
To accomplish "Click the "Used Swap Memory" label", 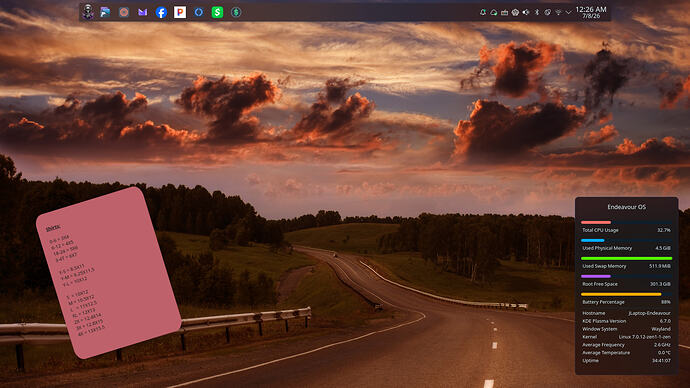I will (x=604, y=266).
